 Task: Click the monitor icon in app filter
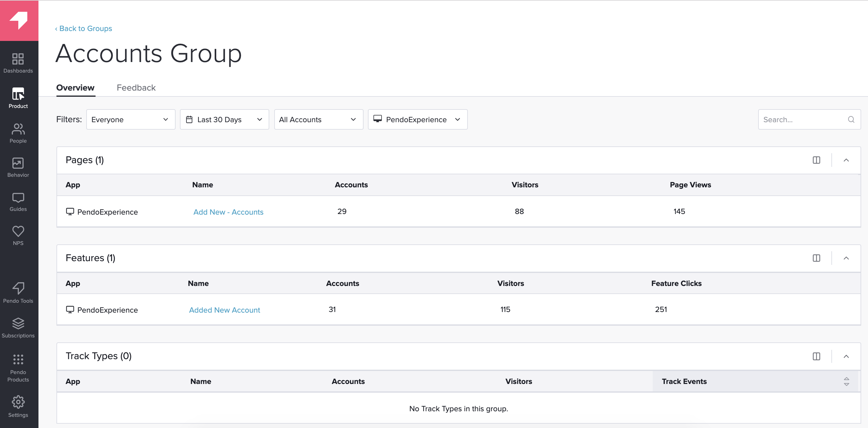pos(378,119)
